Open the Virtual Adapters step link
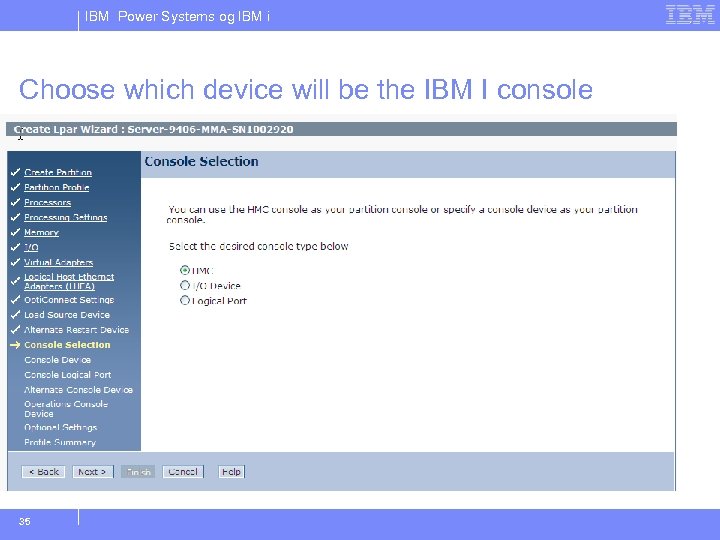 click(58, 262)
